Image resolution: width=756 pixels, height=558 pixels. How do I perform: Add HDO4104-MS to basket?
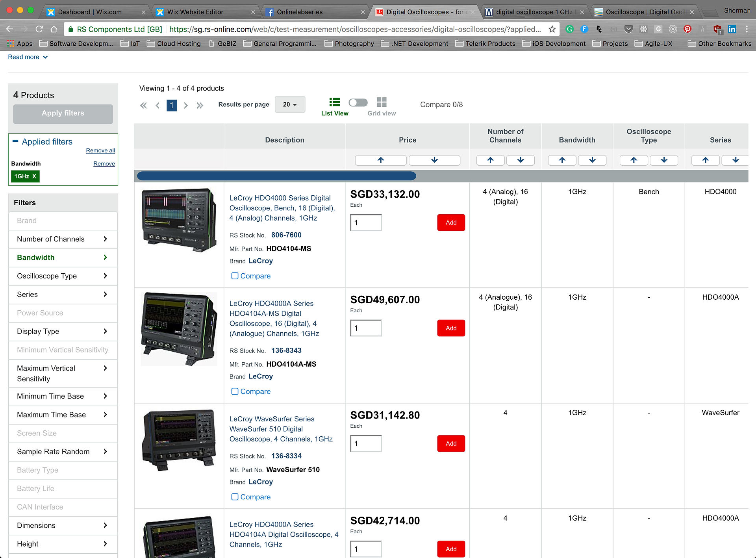451,222
